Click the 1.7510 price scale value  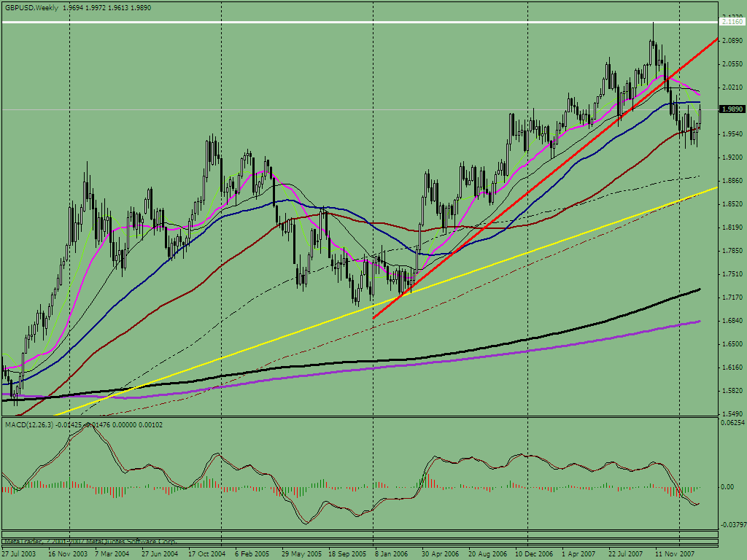point(732,274)
